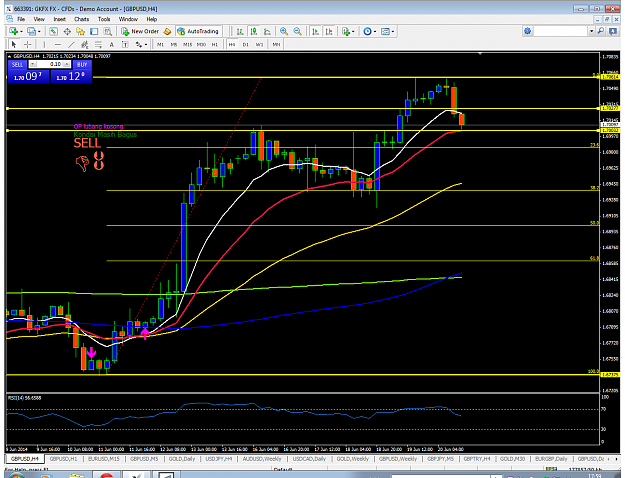The width and height of the screenshot is (625, 478).
Task: Switch chart to M1 timeframe
Action: pos(160,44)
